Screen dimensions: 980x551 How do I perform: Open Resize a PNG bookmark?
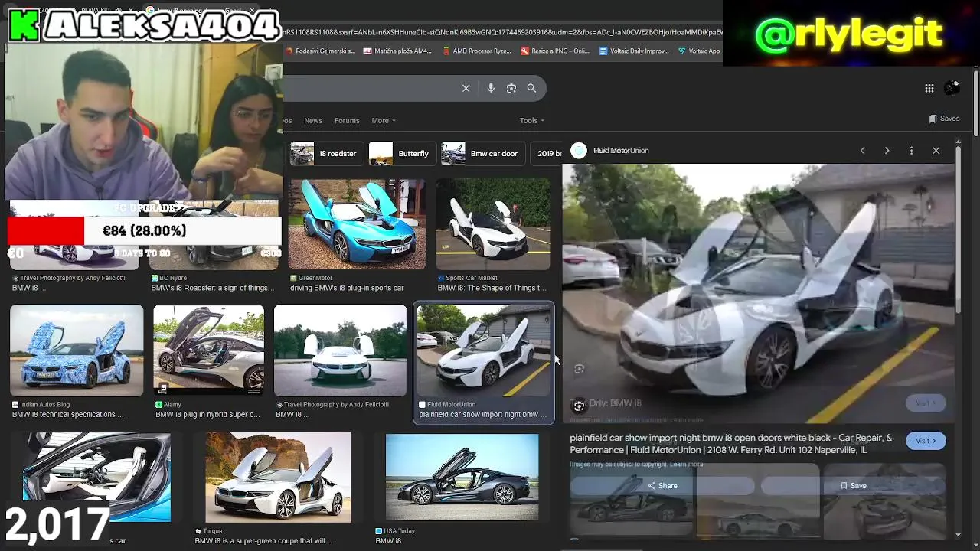[555, 51]
